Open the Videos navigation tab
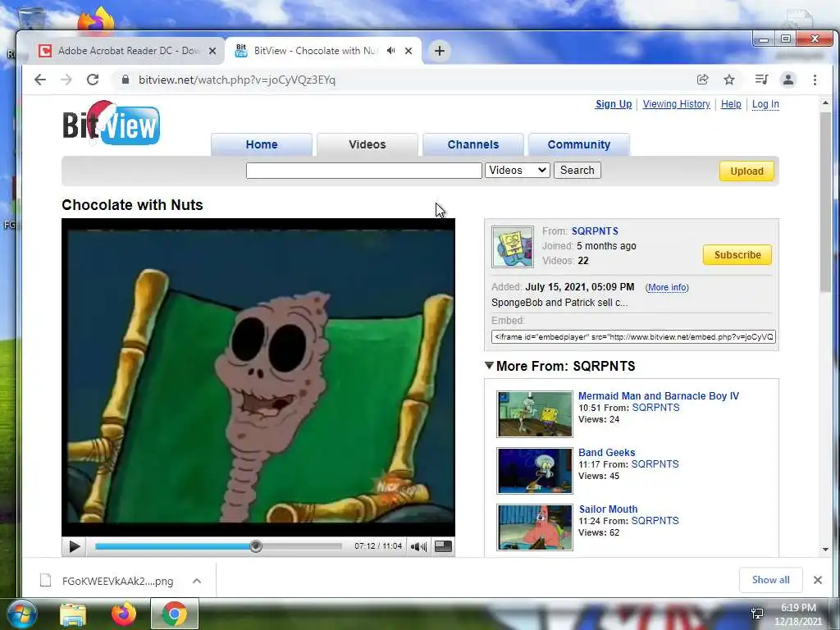840x630 pixels. (367, 144)
